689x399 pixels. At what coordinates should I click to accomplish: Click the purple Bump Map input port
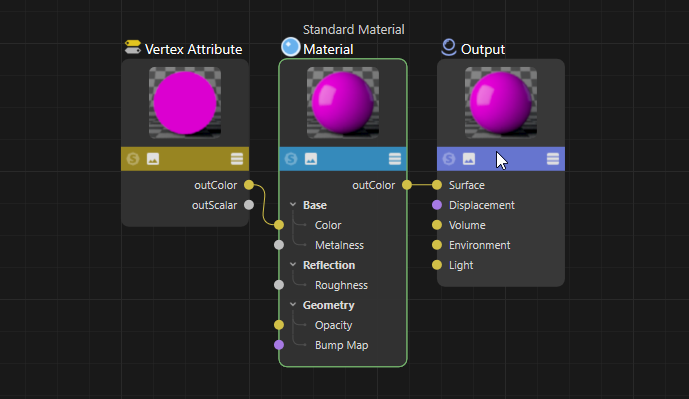pos(279,345)
